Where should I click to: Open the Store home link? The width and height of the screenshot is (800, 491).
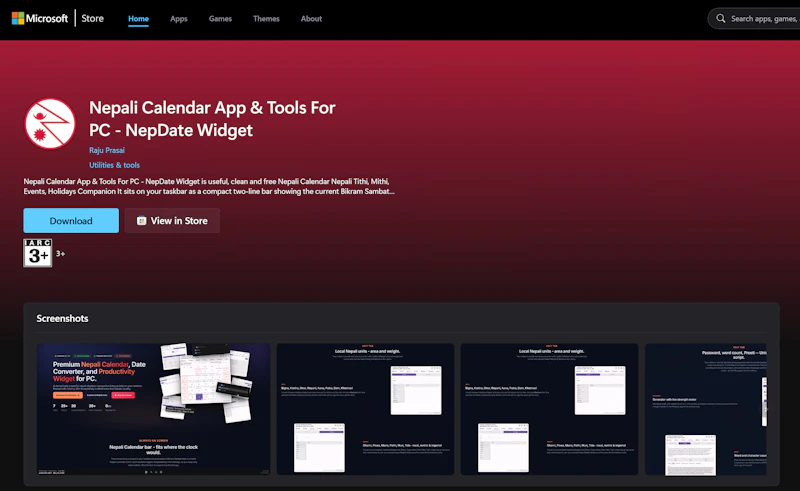point(92,18)
